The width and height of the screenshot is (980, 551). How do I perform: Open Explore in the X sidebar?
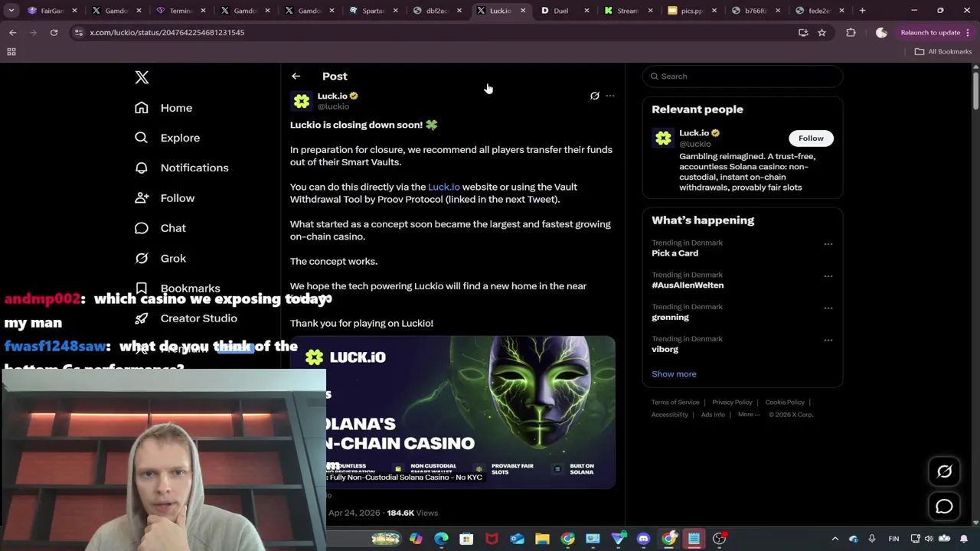tap(168, 138)
